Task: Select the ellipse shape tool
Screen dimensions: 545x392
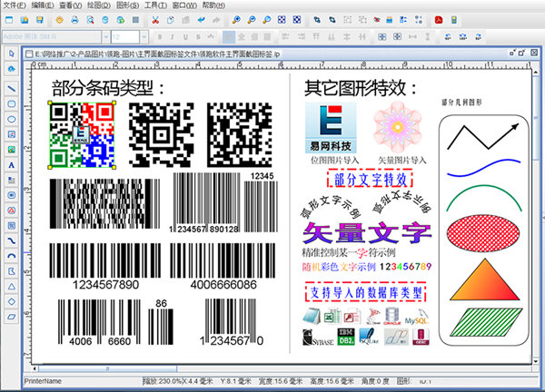Action: click(x=11, y=119)
